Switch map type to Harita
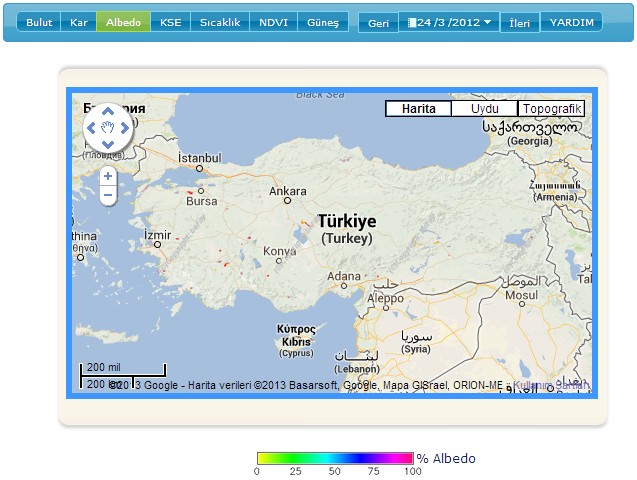The width and height of the screenshot is (637, 480). pyautogui.click(x=418, y=109)
